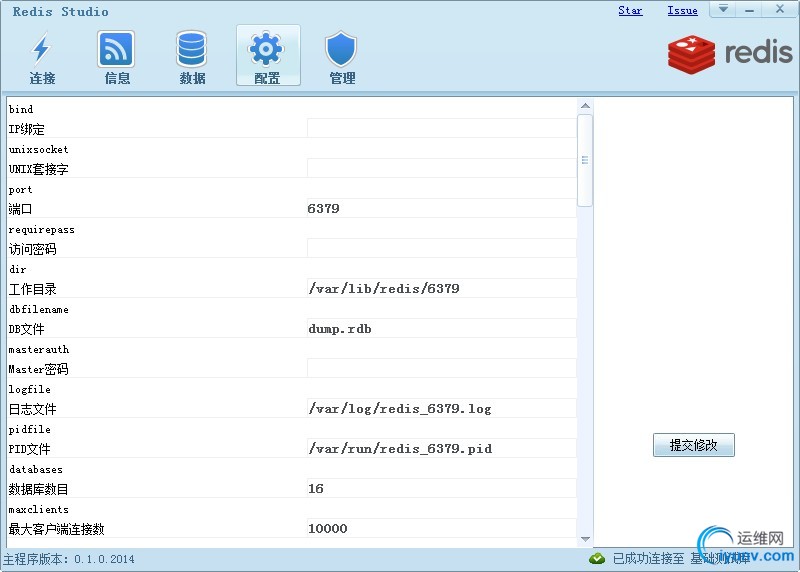Minimize the Redis Studio window
The image size is (800, 572).
[749, 9]
